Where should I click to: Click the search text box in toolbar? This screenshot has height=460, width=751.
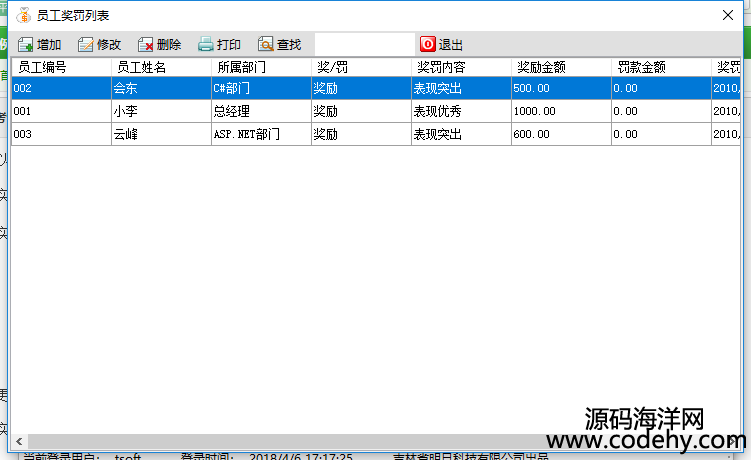(364, 45)
